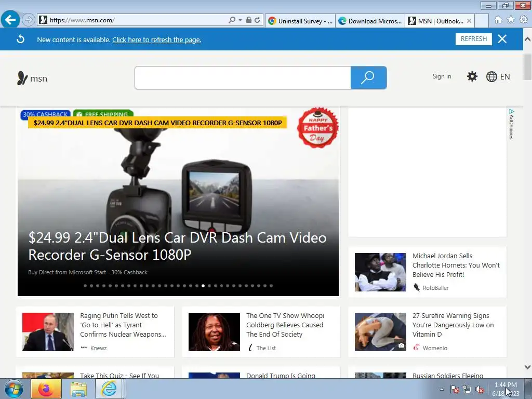The image size is (532, 399).
Task: Show hidden system tray icons arrow
Action: [x=442, y=389]
